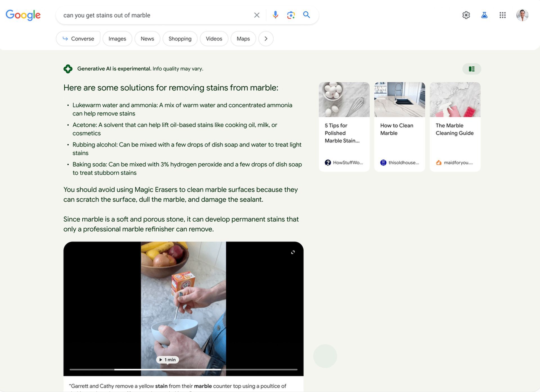
Task: Click the 'Acetone' bullet text
Action: click(175, 129)
